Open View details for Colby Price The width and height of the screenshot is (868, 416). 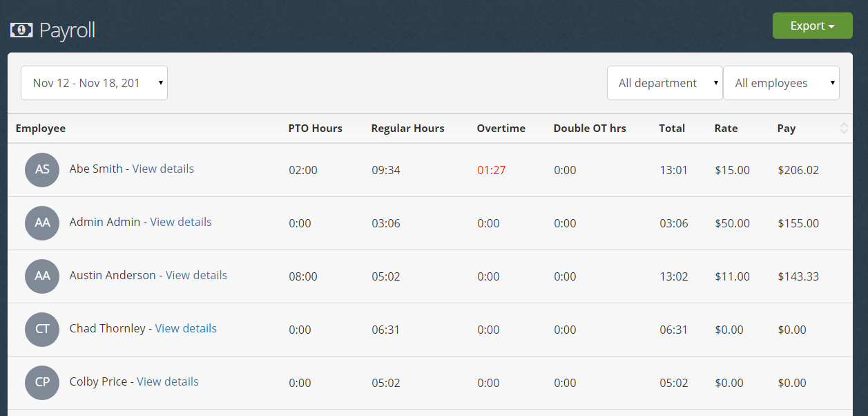(x=168, y=381)
